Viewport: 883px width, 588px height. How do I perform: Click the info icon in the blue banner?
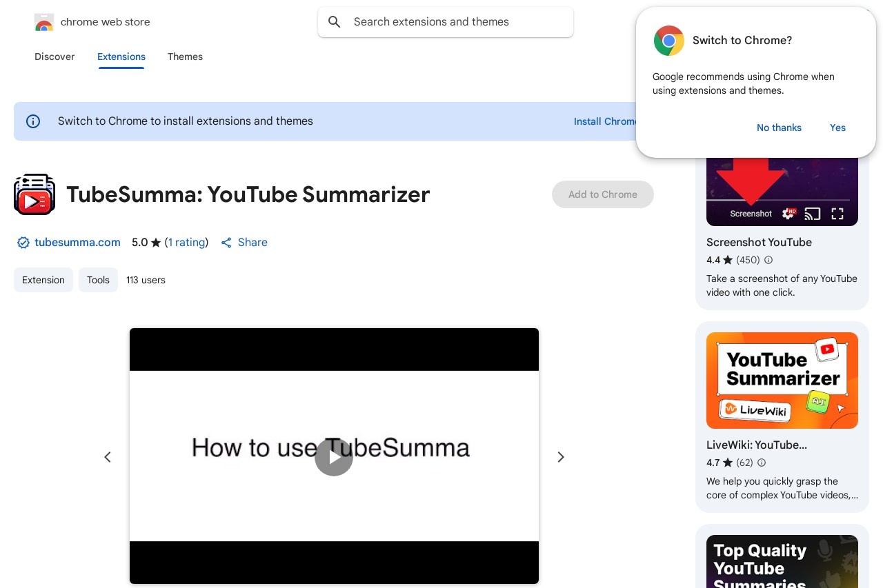pos(33,121)
